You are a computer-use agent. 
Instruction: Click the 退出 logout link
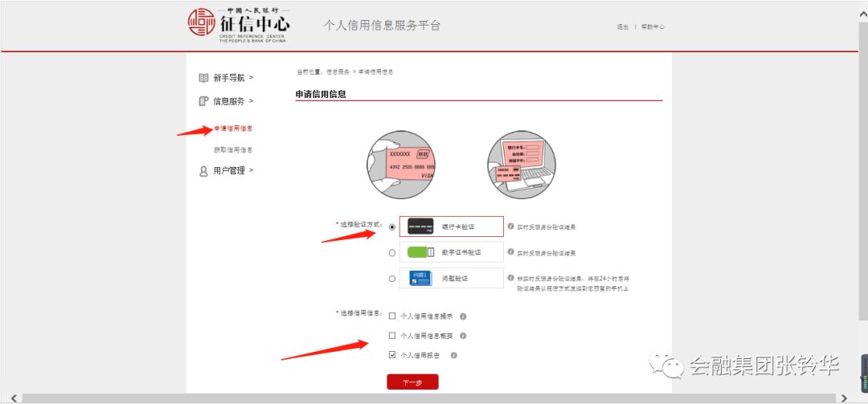coord(623,27)
